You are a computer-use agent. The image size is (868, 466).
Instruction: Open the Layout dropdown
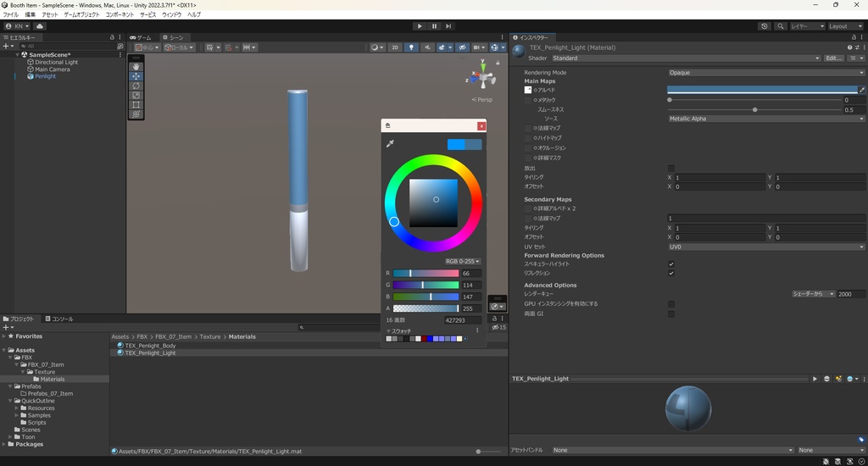point(845,26)
